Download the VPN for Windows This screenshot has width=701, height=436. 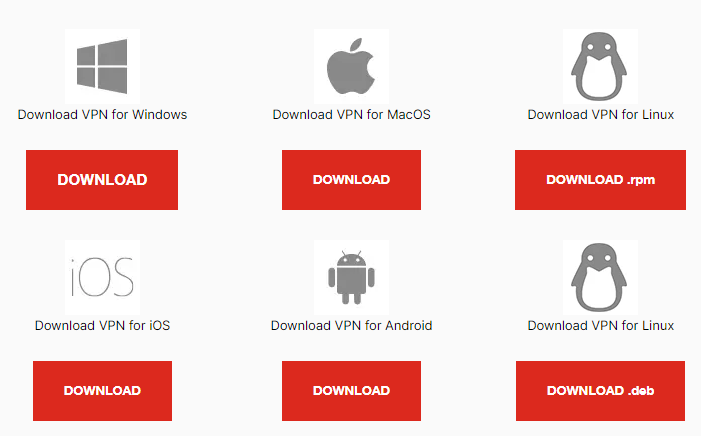tap(102, 180)
